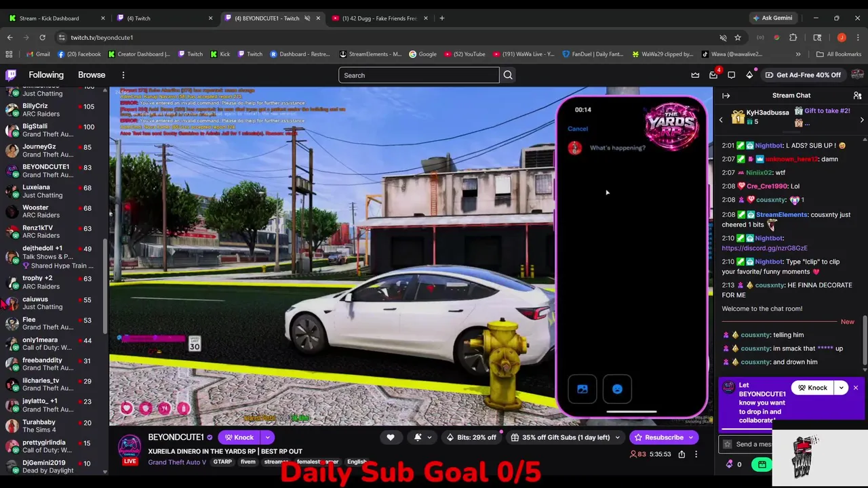The width and height of the screenshot is (868, 488).
Task: Open Following menu item
Action: pos(46,75)
